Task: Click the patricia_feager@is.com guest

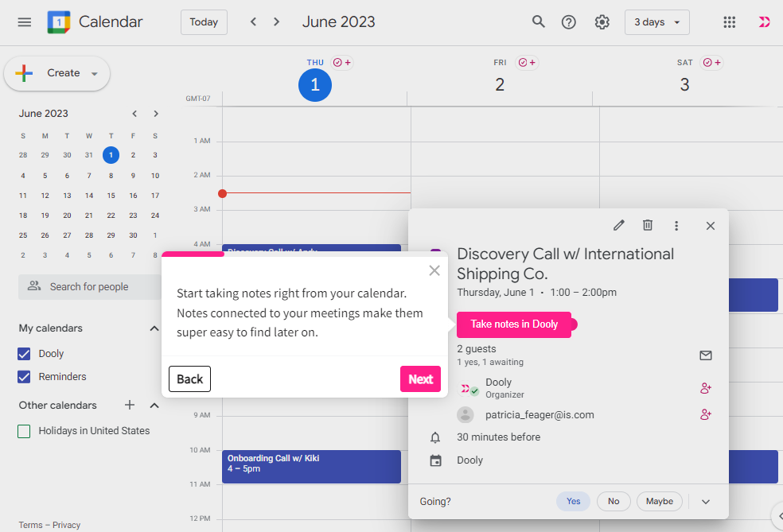Action: tap(540, 415)
